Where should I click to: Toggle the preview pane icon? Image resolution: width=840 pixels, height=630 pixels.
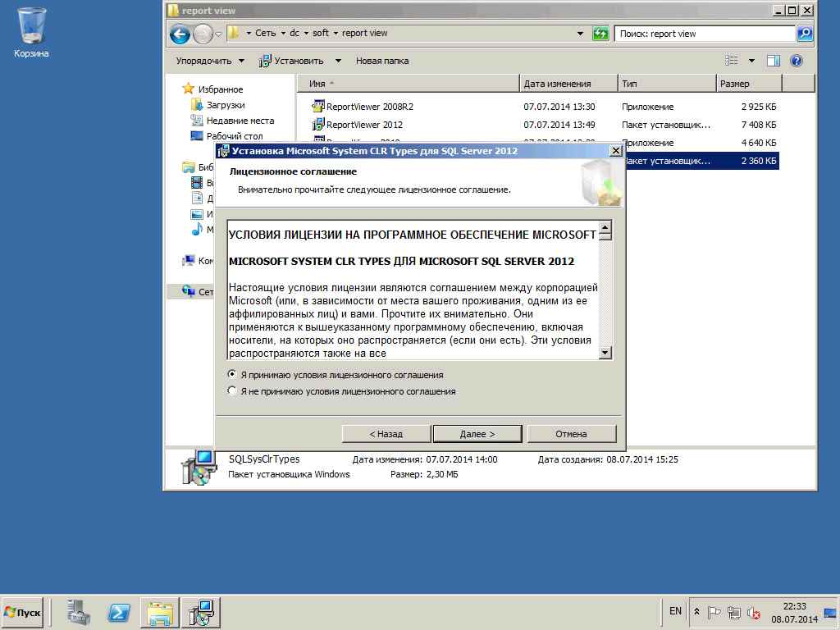coord(773,61)
